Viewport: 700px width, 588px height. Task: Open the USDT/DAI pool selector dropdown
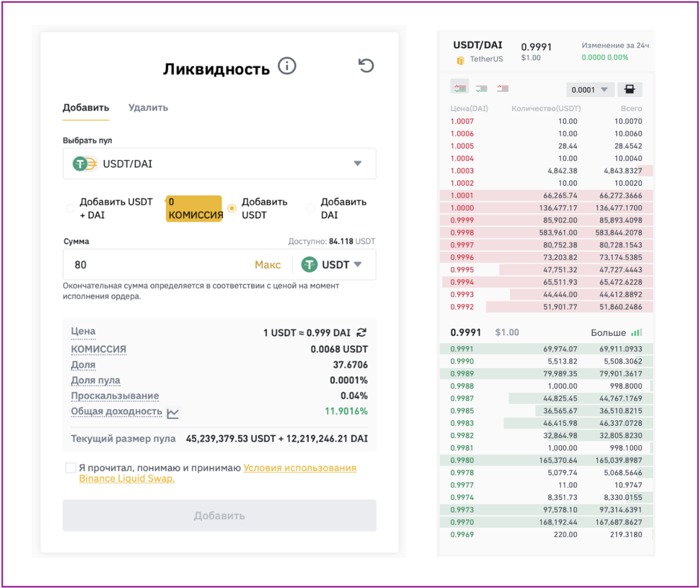click(219, 163)
